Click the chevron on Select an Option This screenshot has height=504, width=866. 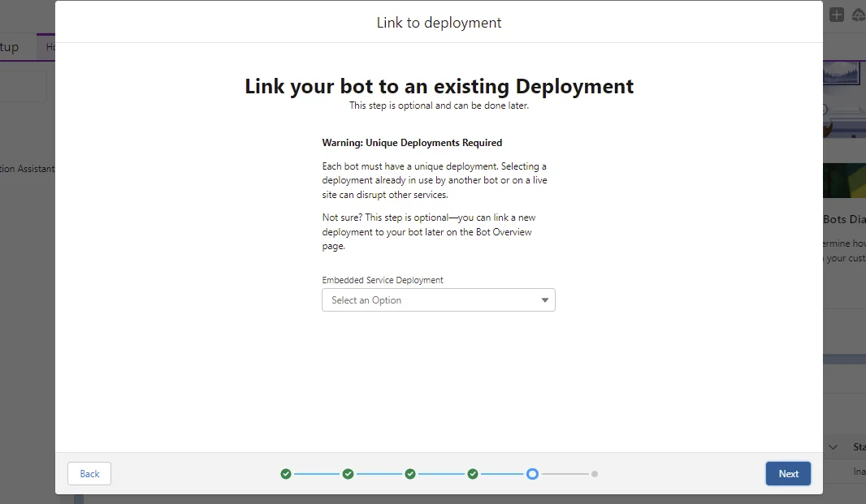point(544,299)
